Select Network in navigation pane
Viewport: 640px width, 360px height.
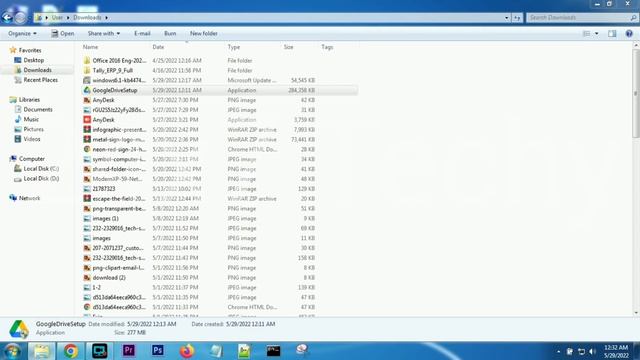point(29,198)
